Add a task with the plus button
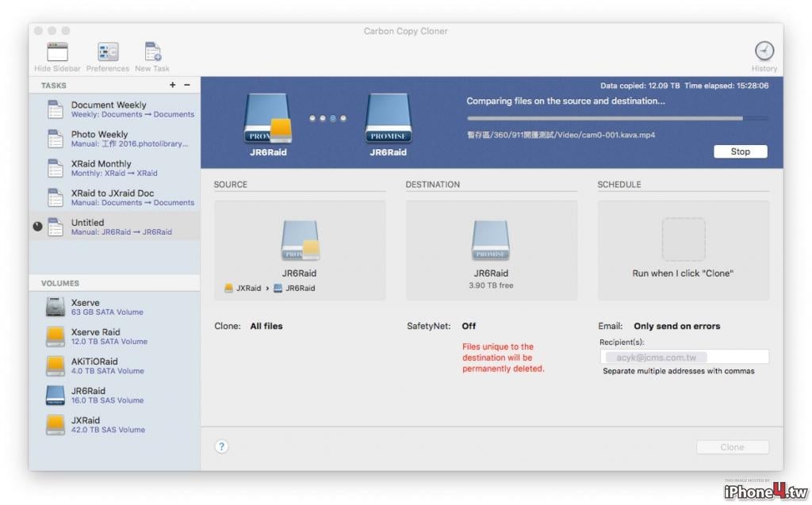812x505 pixels. [x=172, y=85]
